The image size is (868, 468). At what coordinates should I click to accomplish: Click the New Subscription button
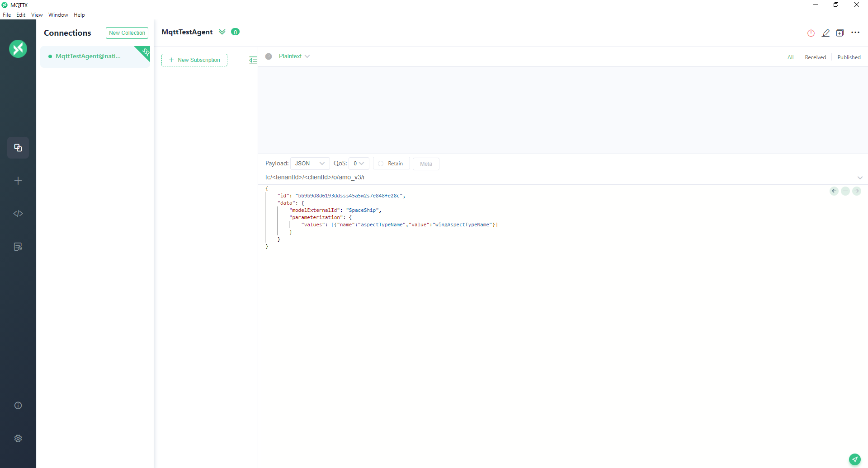tap(194, 60)
